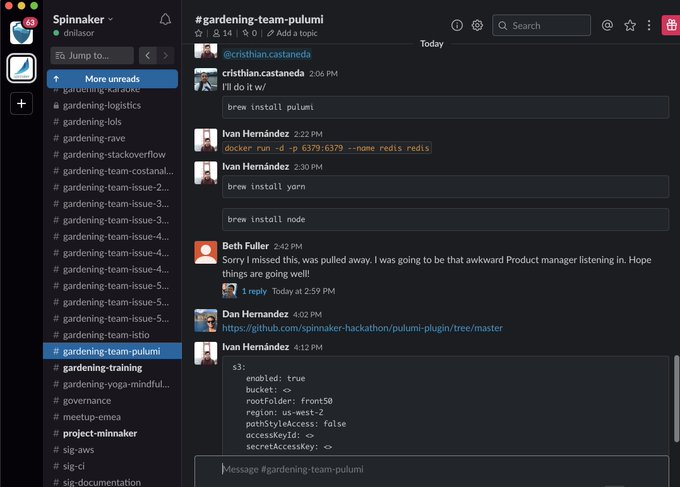The image size is (680, 487).
Task: Open the 1 reply thread
Action: pos(254,291)
